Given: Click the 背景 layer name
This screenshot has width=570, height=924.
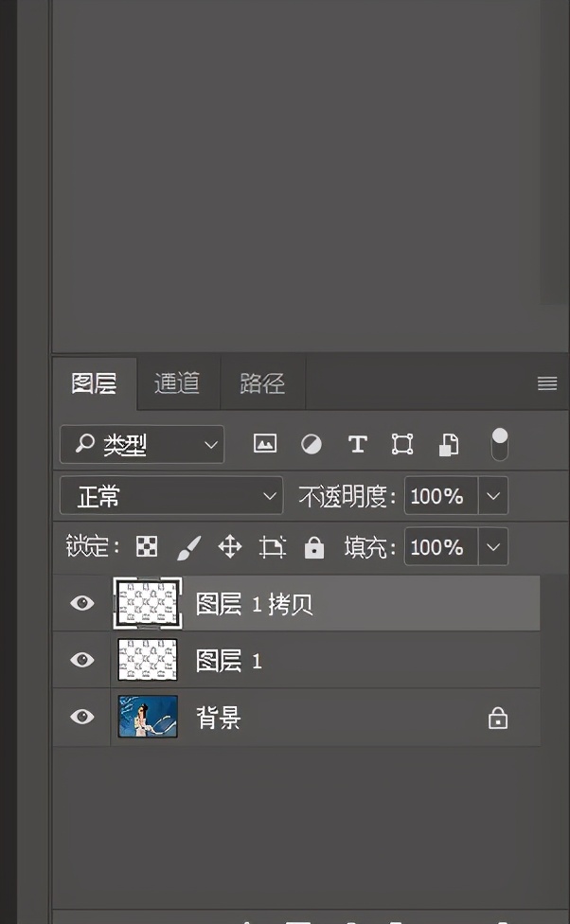Looking at the screenshot, I should [218, 718].
